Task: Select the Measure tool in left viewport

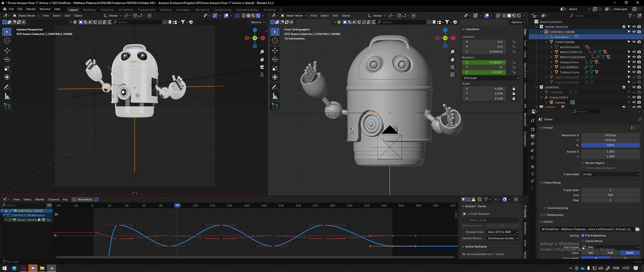Action: (7, 96)
